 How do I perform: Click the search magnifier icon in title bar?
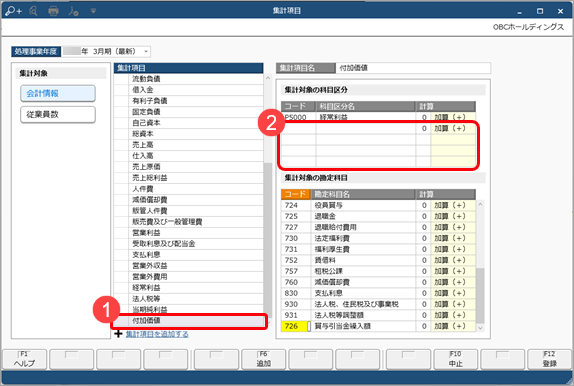[x=33, y=11]
